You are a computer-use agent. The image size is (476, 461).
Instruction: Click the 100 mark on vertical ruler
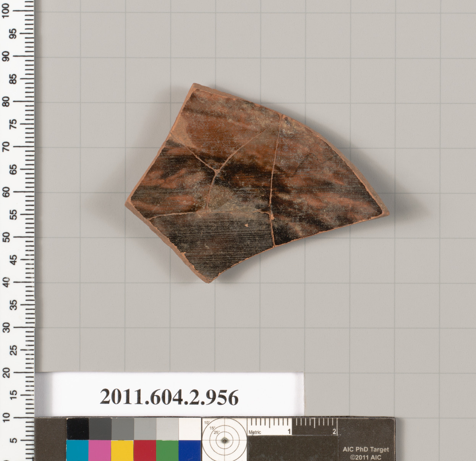point(6,10)
